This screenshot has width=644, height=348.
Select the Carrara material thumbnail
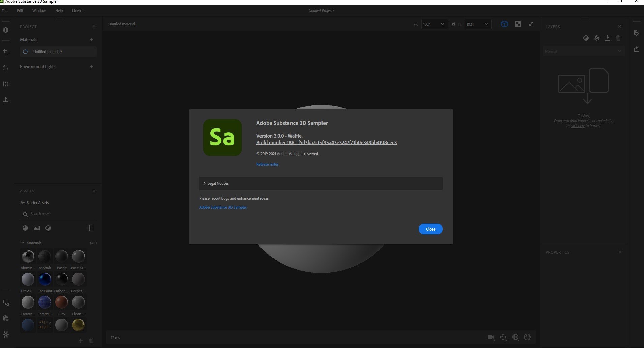click(28, 302)
